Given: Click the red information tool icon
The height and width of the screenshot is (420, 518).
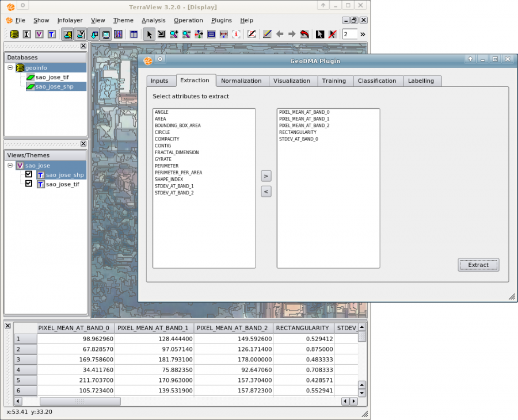Looking at the screenshot, I should pos(236,35).
